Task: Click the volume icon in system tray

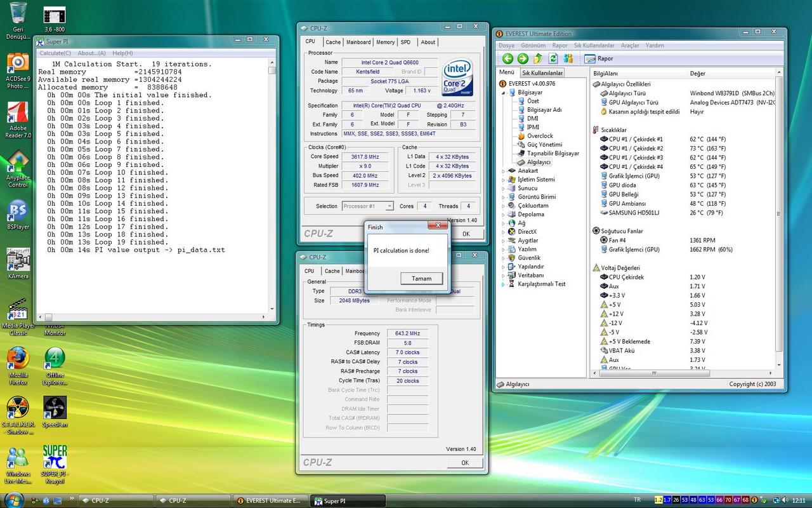Action: [786, 500]
